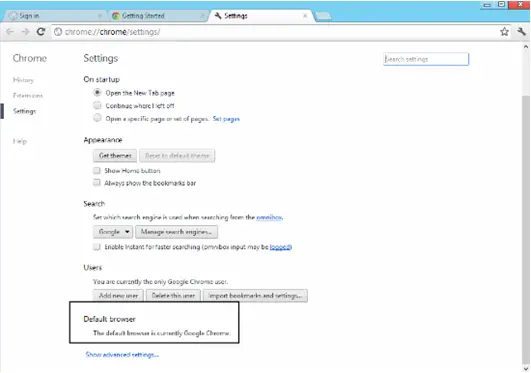Select the Settings tab
This screenshot has width=531, height=373.
point(261,16)
